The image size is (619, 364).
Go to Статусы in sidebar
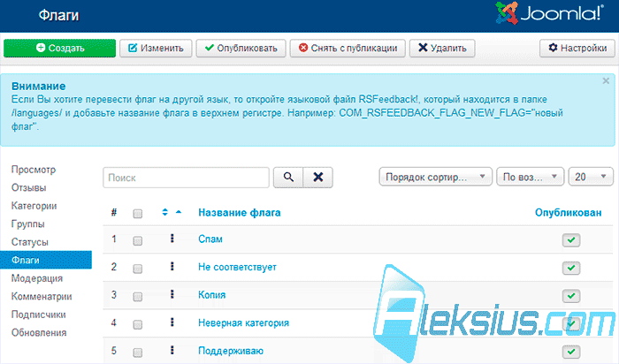coord(29,242)
